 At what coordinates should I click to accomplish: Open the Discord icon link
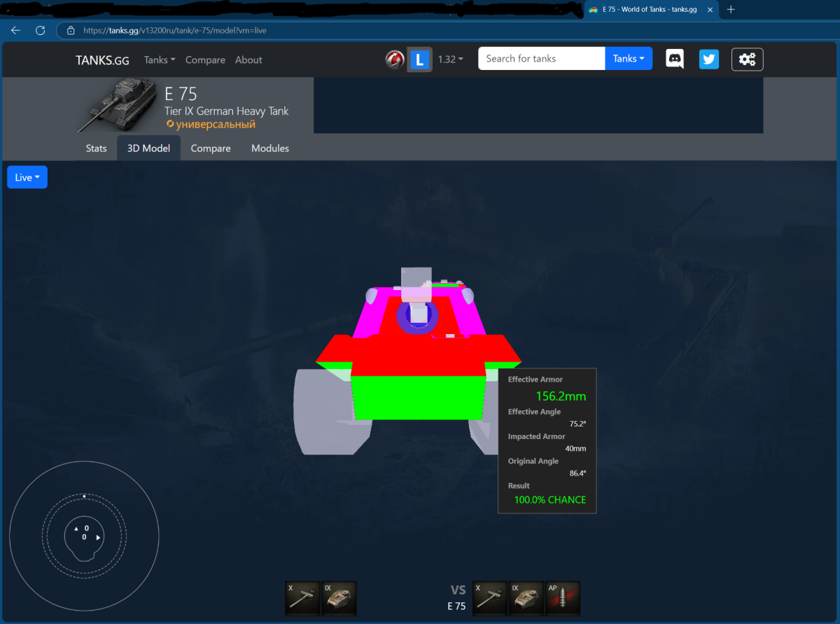point(675,60)
